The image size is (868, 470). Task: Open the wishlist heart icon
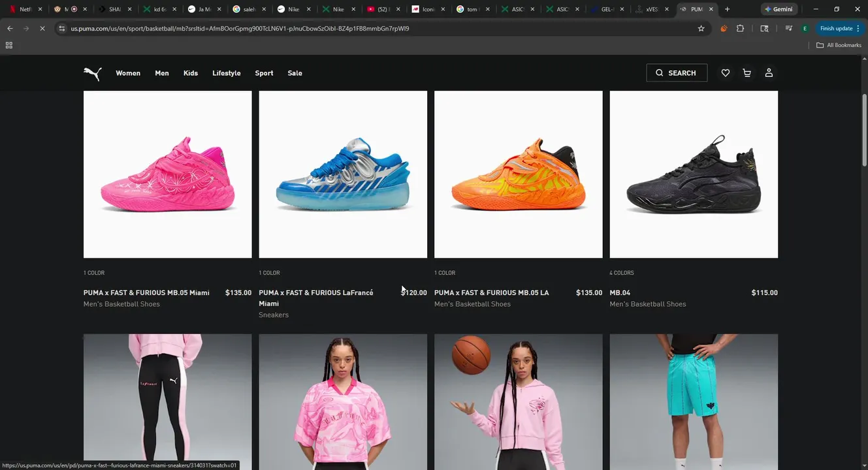(x=725, y=73)
